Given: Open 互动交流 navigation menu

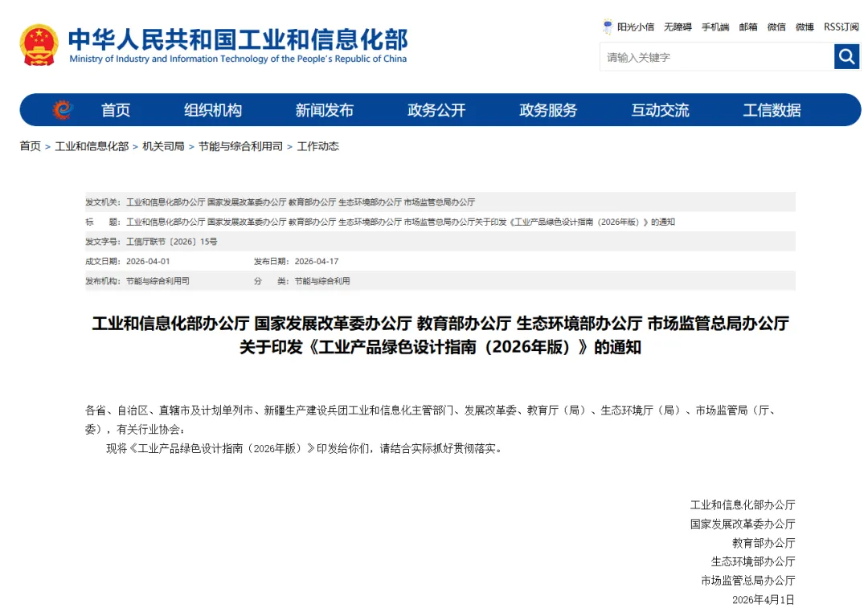Looking at the screenshot, I should (660, 110).
